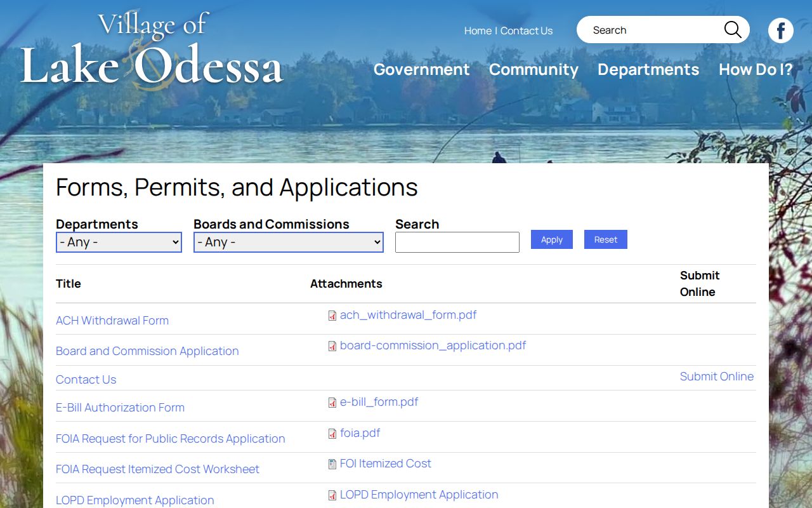Click PDF icon beside foia.pdf
Image resolution: width=812 pixels, height=508 pixels.
coord(332,434)
